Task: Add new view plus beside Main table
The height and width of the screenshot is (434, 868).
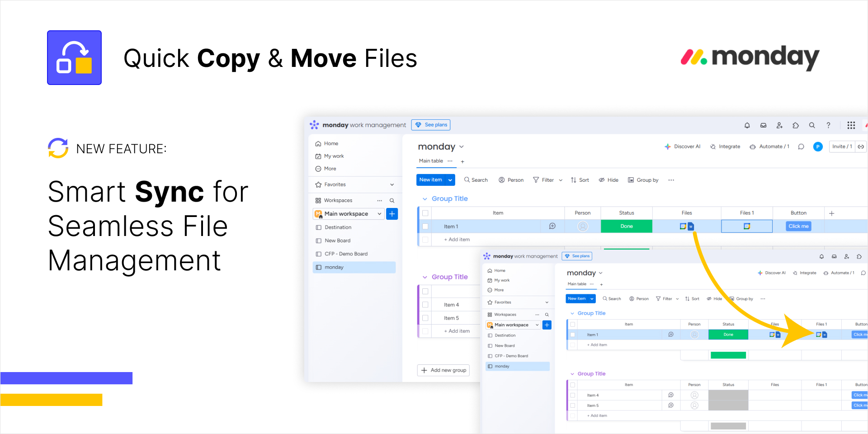Action: click(x=462, y=161)
